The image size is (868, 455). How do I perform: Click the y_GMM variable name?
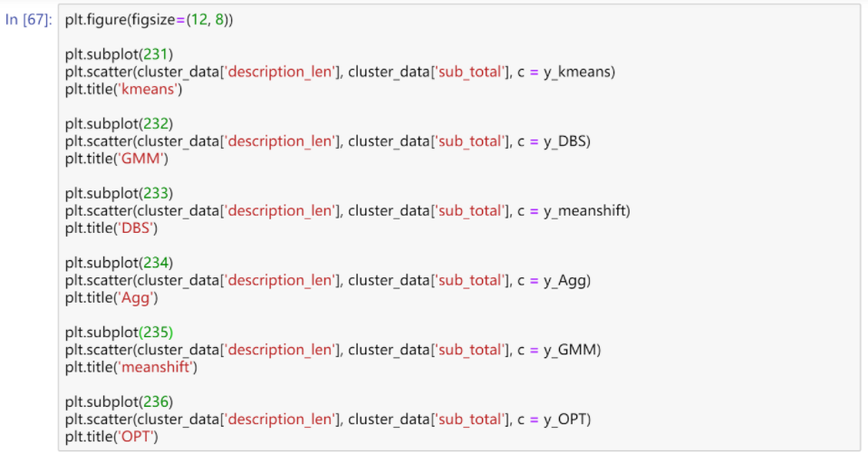click(x=572, y=350)
